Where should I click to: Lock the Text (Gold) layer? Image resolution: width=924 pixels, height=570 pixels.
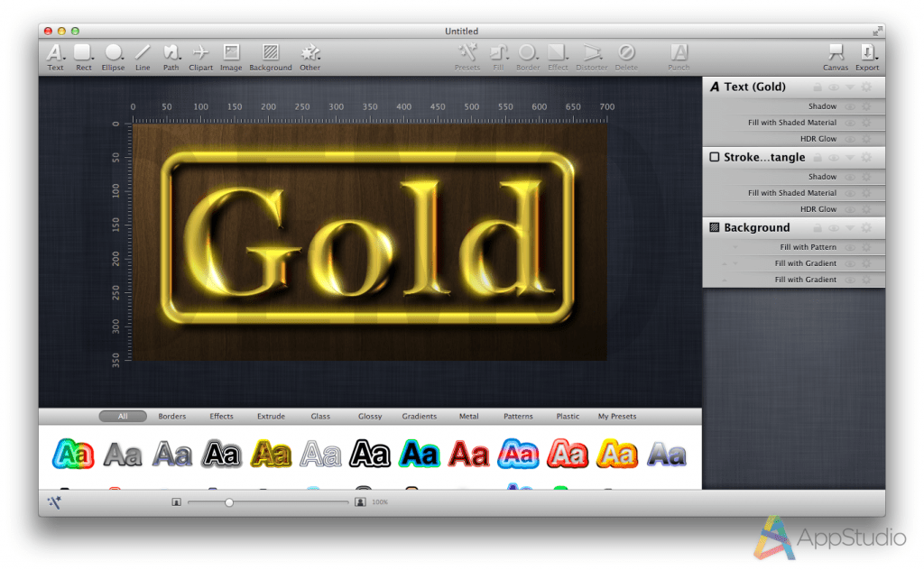[818, 87]
